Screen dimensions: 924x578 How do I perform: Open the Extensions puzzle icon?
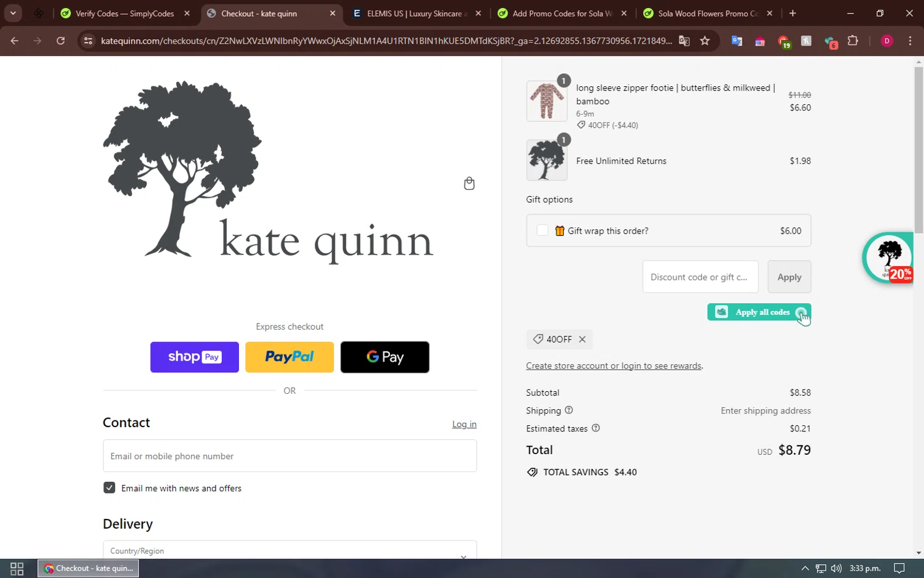tap(853, 41)
